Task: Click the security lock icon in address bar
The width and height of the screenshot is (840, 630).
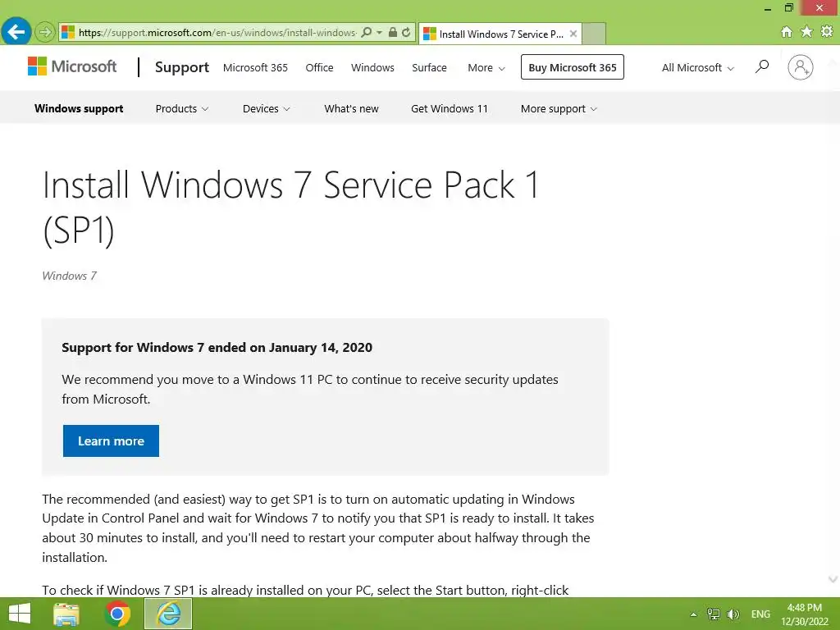Action: [393, 33]
